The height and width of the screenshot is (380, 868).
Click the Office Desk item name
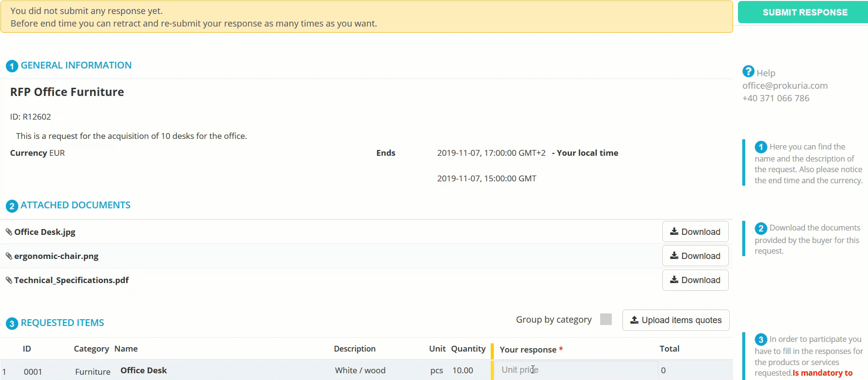[x=144, y=370]
